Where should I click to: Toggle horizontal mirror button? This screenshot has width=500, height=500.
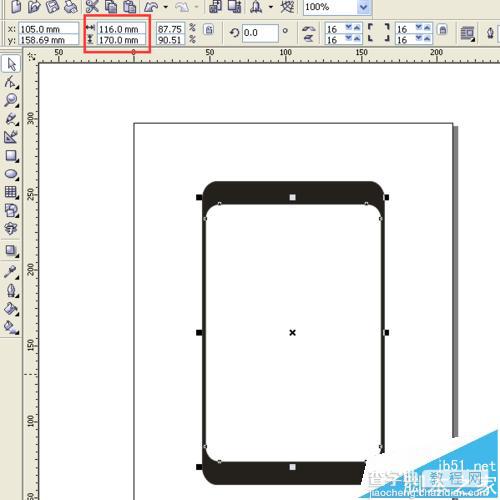click(309, 29)
